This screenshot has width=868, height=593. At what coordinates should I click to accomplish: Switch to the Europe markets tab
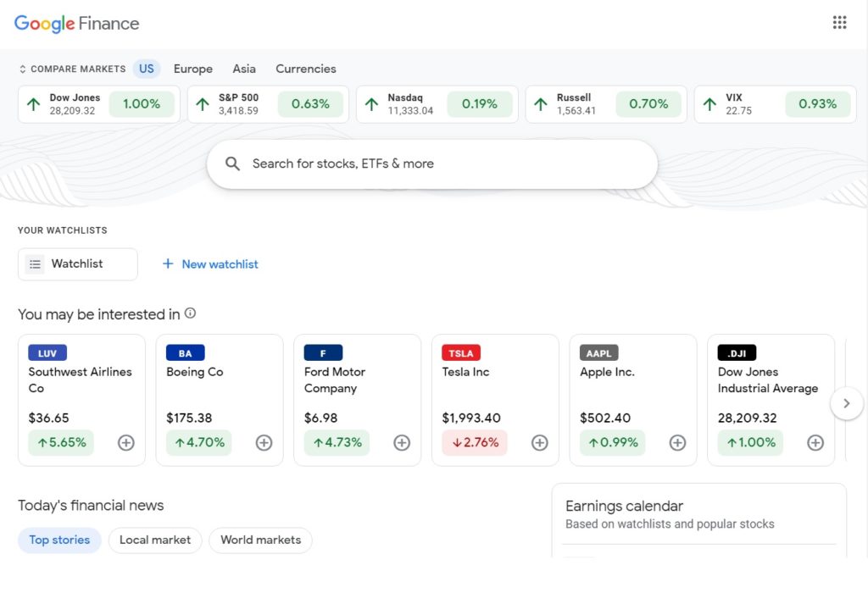pyautogui.click(x=193, y=69)
